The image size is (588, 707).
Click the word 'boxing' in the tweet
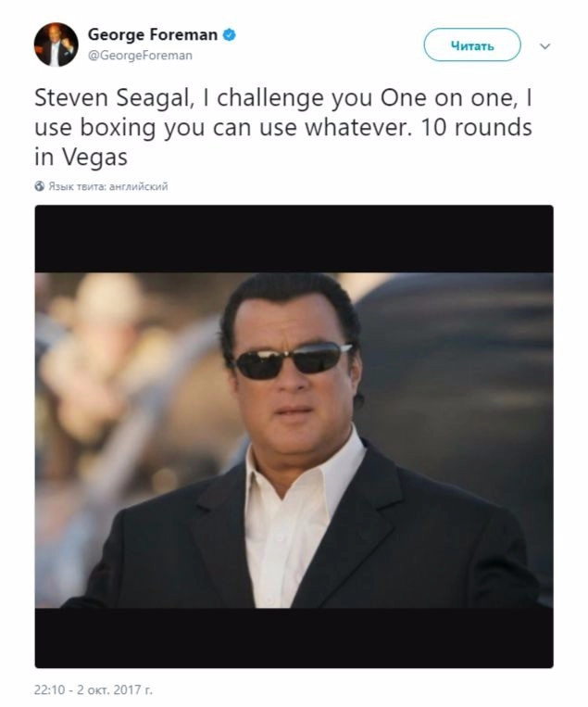118,129
